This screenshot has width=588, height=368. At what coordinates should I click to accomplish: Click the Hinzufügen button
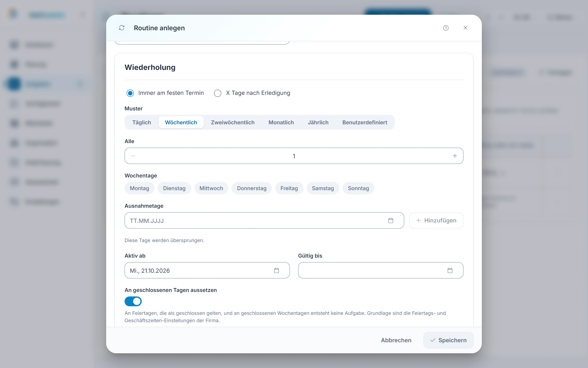436,221
